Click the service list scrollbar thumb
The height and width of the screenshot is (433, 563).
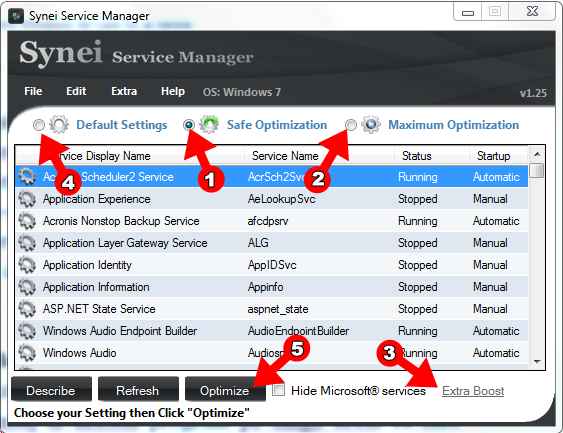pos(537,170)
